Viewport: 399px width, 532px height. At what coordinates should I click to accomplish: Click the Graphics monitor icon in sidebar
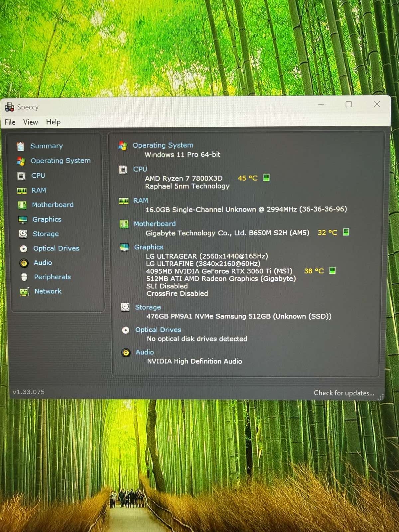click(x=23, y=219)
